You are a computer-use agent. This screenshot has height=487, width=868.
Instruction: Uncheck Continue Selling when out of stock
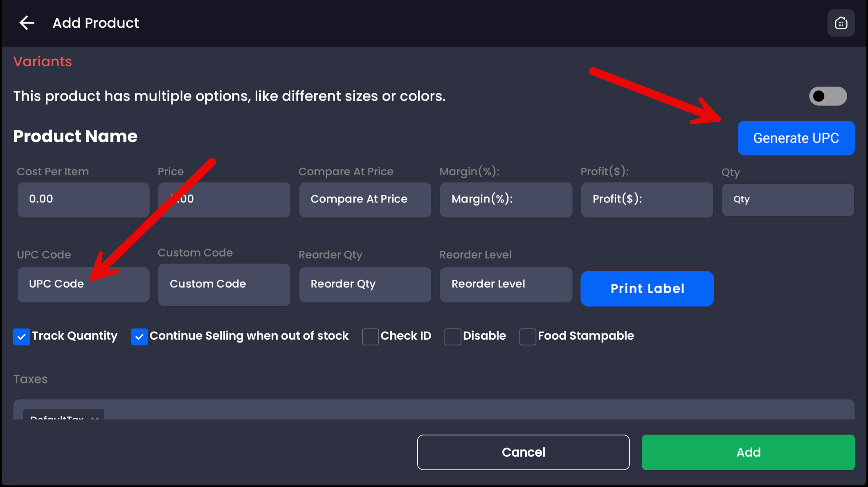pyautogui.click(x=139, y=337)
